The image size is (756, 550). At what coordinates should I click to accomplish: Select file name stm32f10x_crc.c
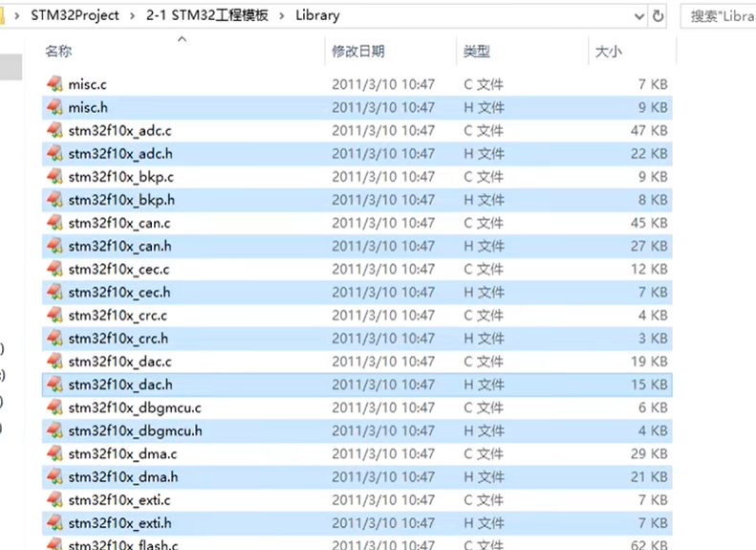tap(119, 316)
